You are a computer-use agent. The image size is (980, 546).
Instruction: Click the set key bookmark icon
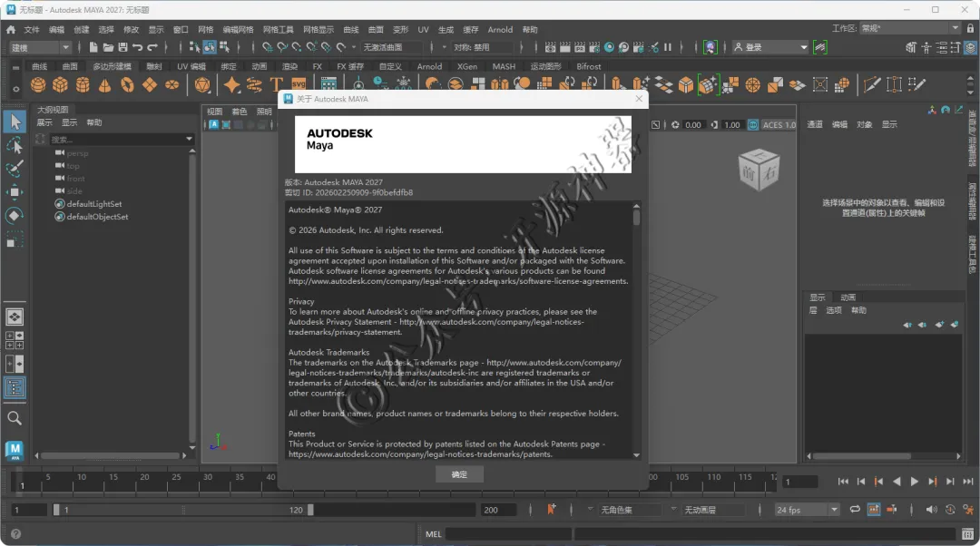pyautogui.click(x=552, y=509)
